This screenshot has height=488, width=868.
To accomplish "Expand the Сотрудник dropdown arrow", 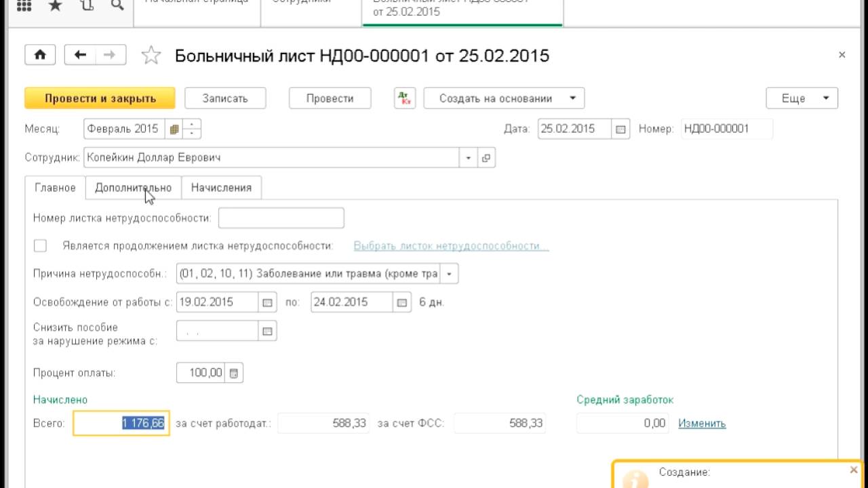I will (468, 158).
